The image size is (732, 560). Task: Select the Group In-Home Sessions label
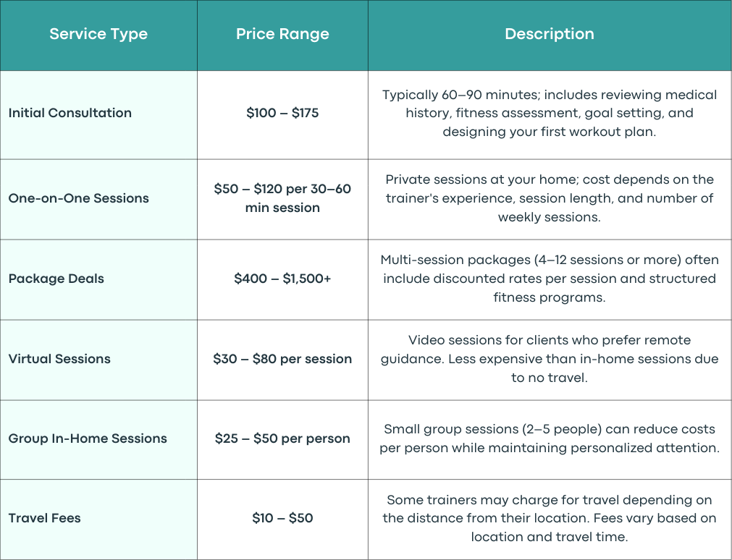tap(88, 438)
